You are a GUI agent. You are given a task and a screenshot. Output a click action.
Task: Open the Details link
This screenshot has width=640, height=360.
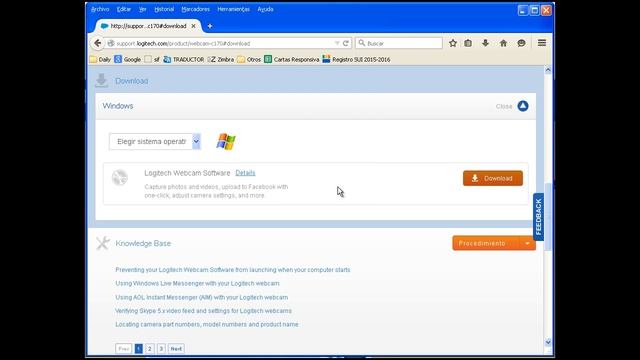pyautogui.click(x=245, y=173)
